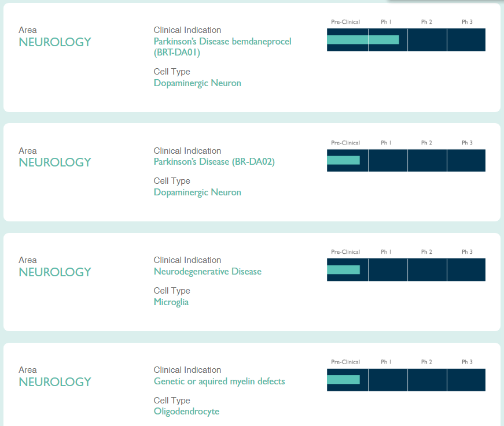This screenshot has height=426, width=504.
Task: Click the Ph 3 label in the Microglia card
Action: pyautogui.click(x=467, y=251)
